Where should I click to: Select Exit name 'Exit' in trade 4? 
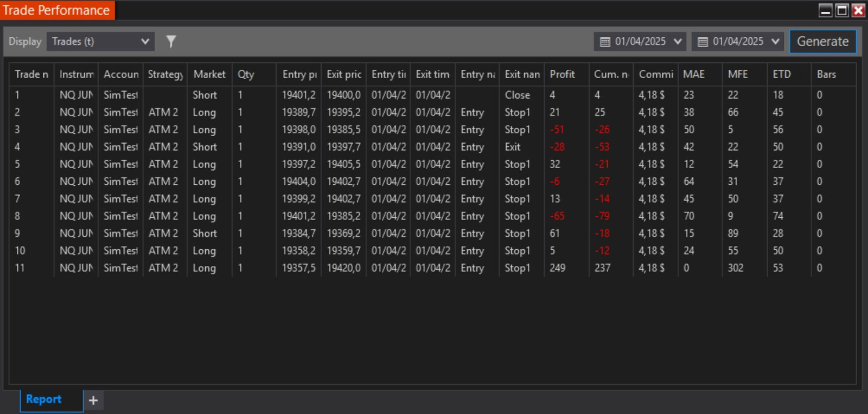point(512,147)
